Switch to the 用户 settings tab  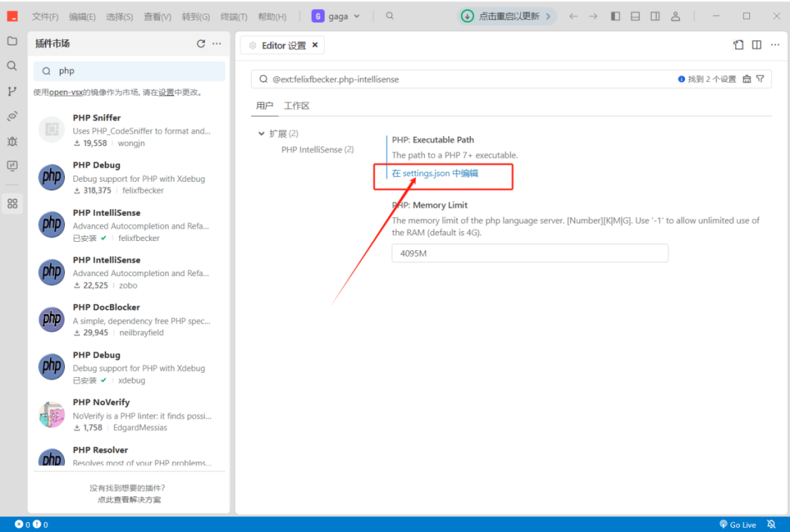(265, 106)
